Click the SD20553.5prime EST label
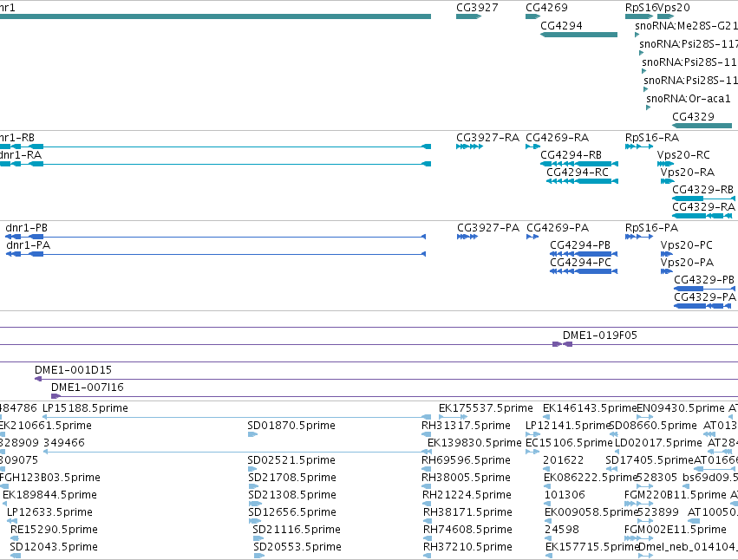Screen dimensions: 738x560 (297, 547)
